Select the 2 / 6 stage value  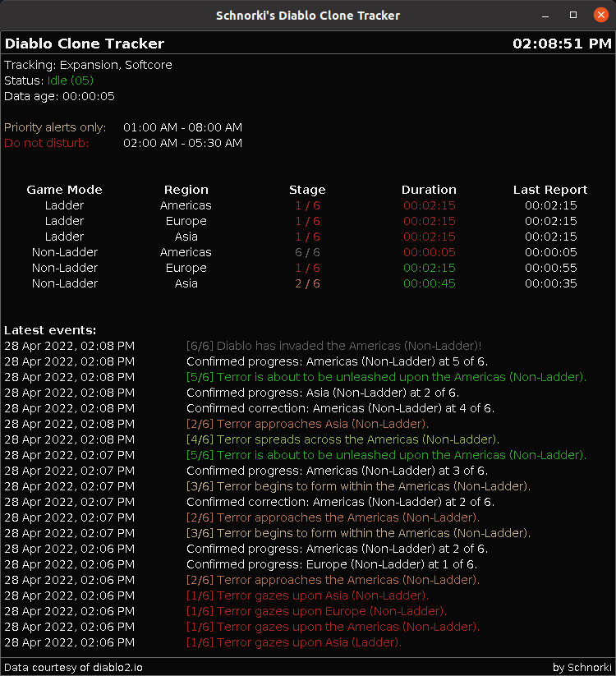tap(308, 283)
